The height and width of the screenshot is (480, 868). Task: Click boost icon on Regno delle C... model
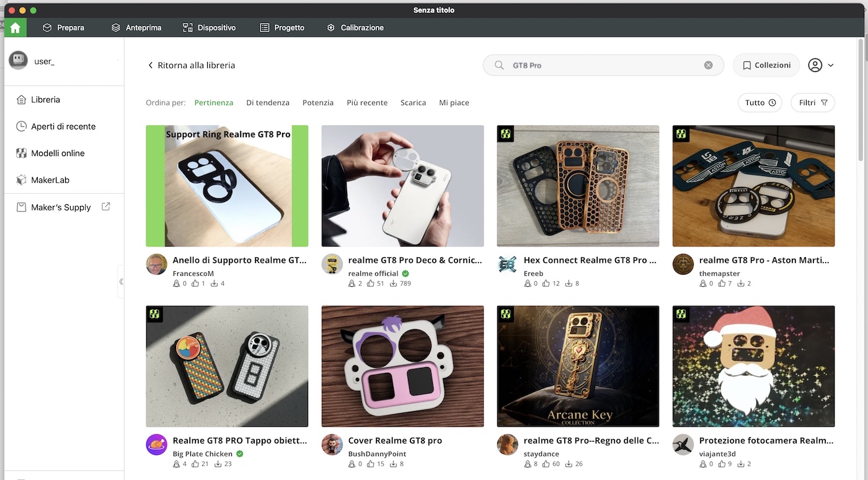coord(527,464)
